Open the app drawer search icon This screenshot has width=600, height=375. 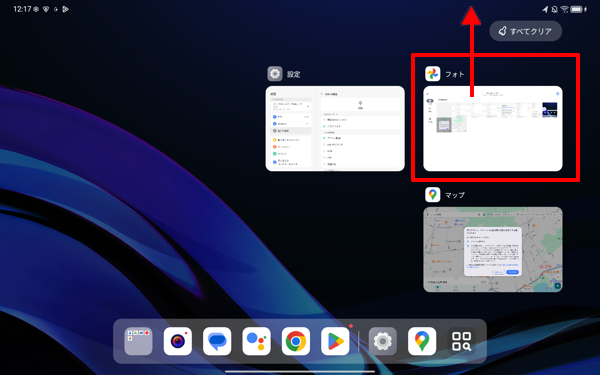tap(461, 341)
